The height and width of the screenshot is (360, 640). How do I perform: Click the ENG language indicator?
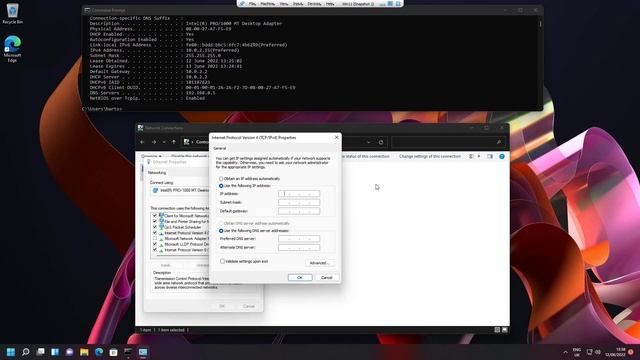point(577,352)
